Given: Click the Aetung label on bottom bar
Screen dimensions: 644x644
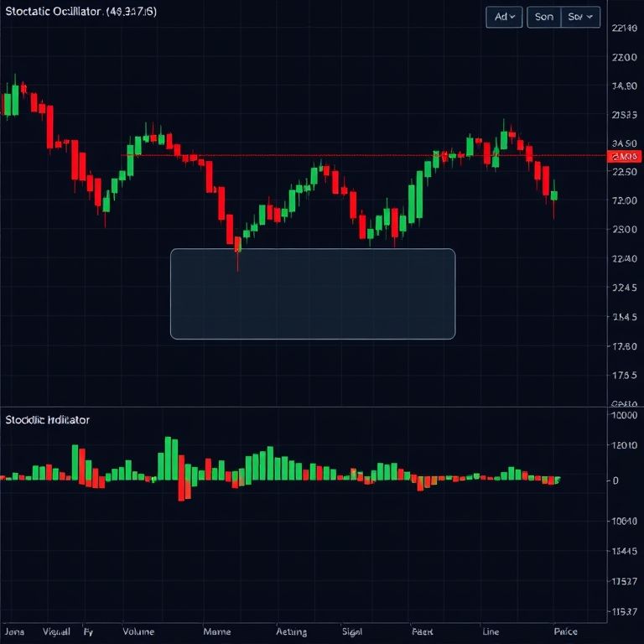Looking at the screenshot, I should (x=291, y=631).
